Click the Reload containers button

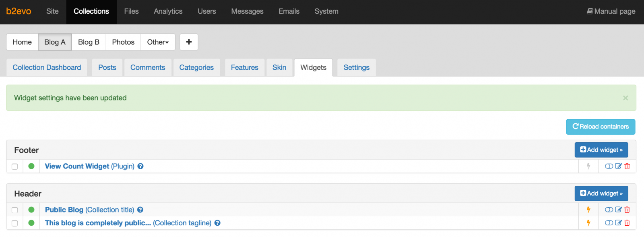point(601,127)
